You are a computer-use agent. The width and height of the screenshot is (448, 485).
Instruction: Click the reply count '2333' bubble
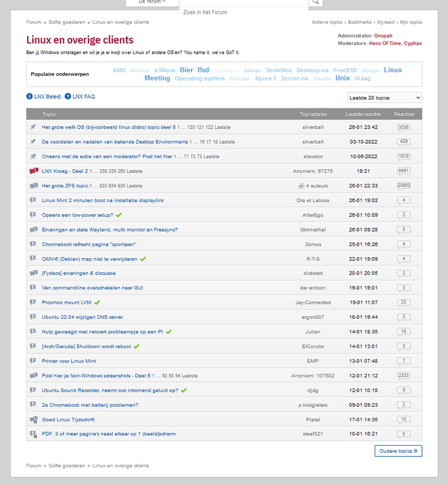coord(404,375)
